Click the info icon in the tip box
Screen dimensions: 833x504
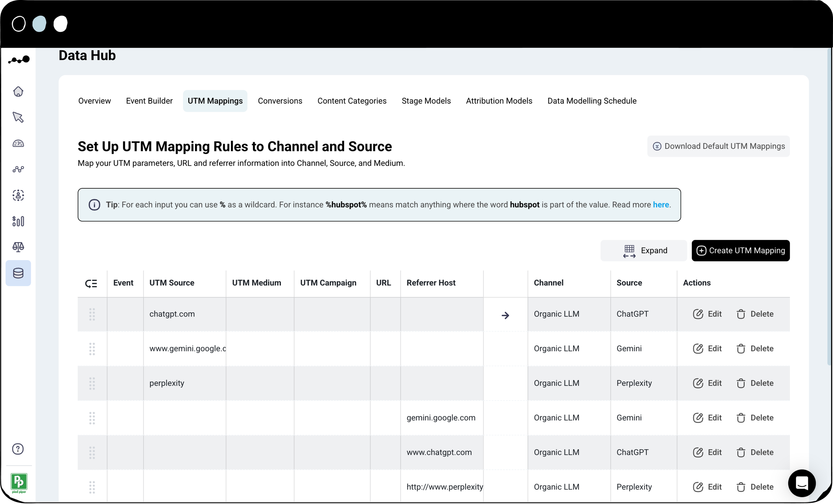[x=94, y=205]
